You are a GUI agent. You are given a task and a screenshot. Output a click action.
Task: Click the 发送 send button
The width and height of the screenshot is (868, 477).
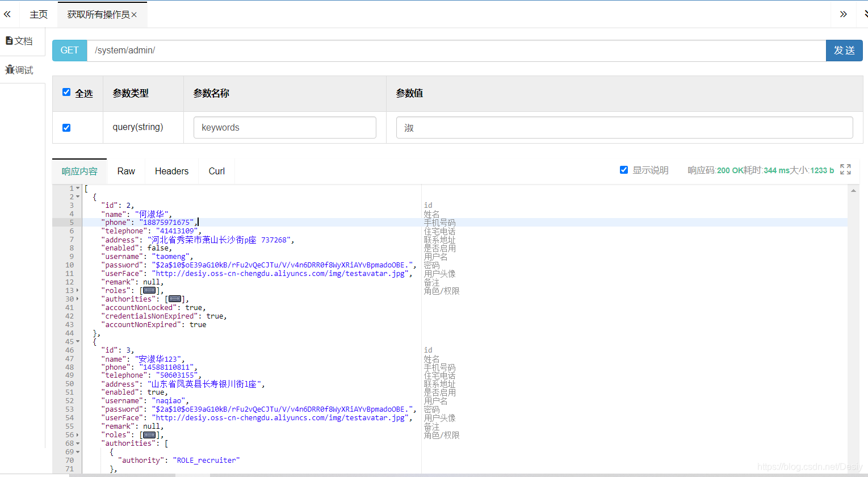[844, 50]
